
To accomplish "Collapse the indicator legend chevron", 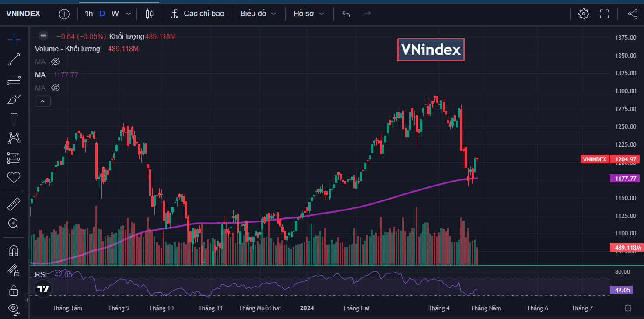I will click(x=43, y=102).
